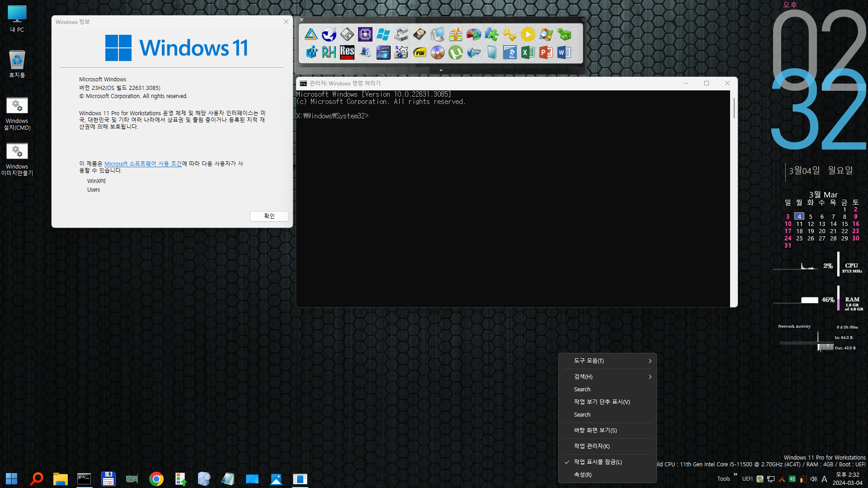Open the disc image icon in the dock
The image size is (868, 488).
(x=437, y=52)
